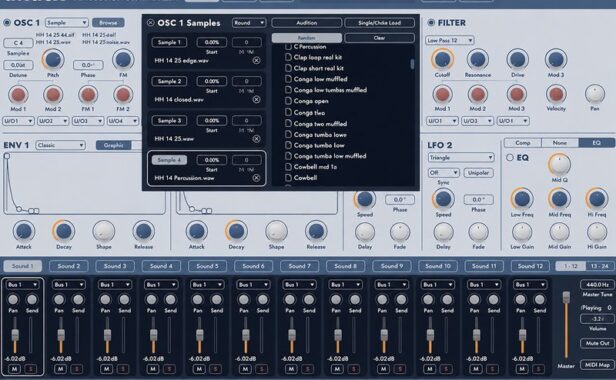This screenshot has width=616, height=380.
Task: Mute the Sound 12 mixer channel
Action: 522,369
